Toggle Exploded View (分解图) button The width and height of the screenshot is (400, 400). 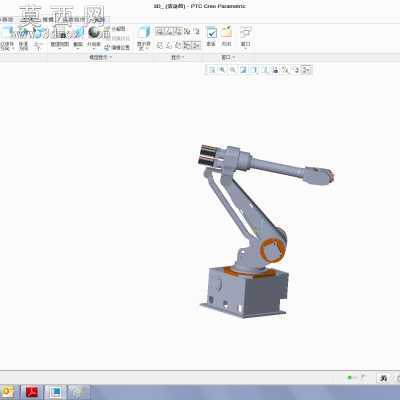(115, 29)
